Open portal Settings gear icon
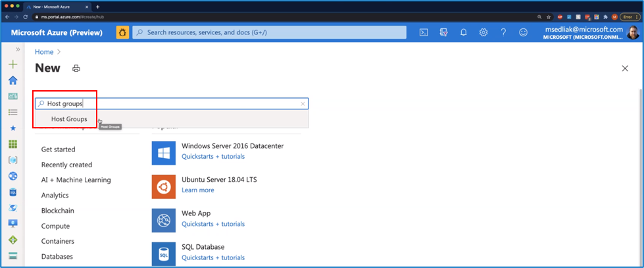This screenshot has height=268, width=644. pyautogui.click(x=483, y=32)
